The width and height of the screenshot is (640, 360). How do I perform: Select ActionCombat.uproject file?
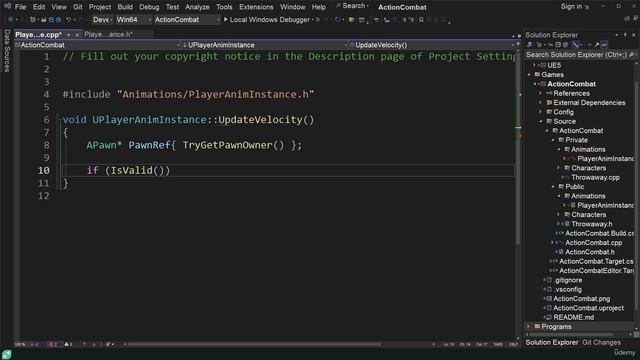[588, 308]
